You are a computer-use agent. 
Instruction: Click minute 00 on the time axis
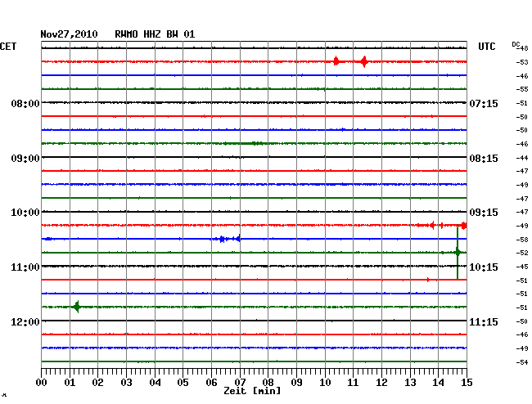pyautogui.click(x=42, y=382)
